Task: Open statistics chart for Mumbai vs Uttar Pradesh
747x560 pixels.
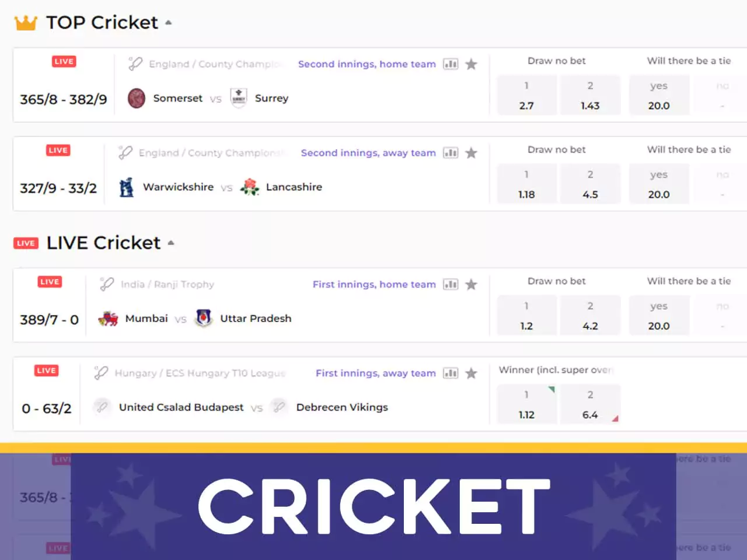Action: pos(451,284)
